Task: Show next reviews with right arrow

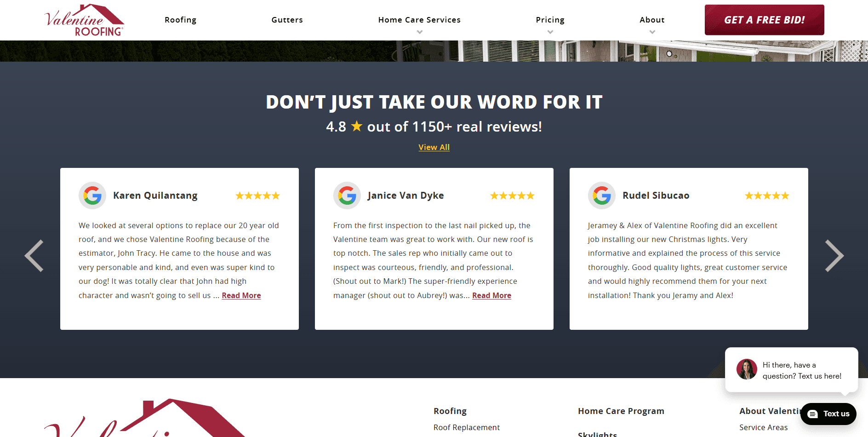Action: (834, 256)
